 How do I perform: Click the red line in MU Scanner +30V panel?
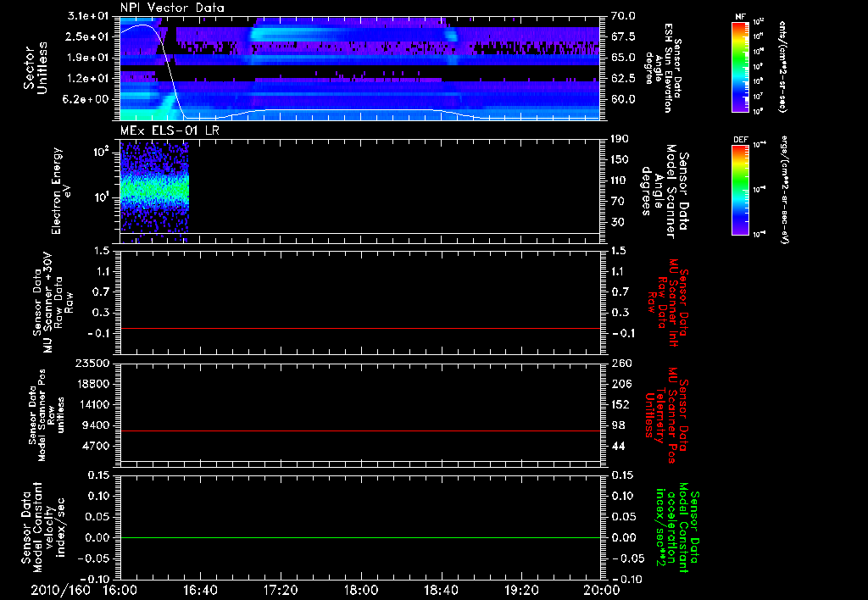pos(359,328)
